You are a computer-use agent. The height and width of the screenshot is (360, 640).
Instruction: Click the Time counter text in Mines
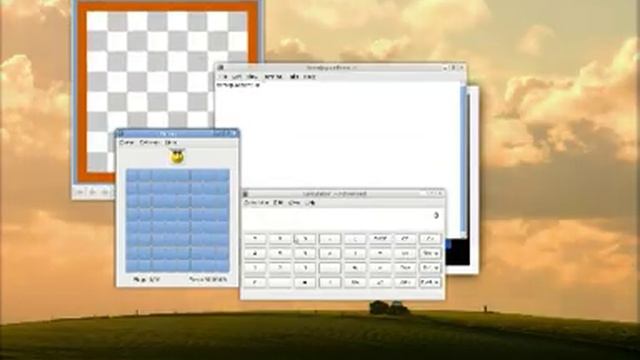[208, 280]
